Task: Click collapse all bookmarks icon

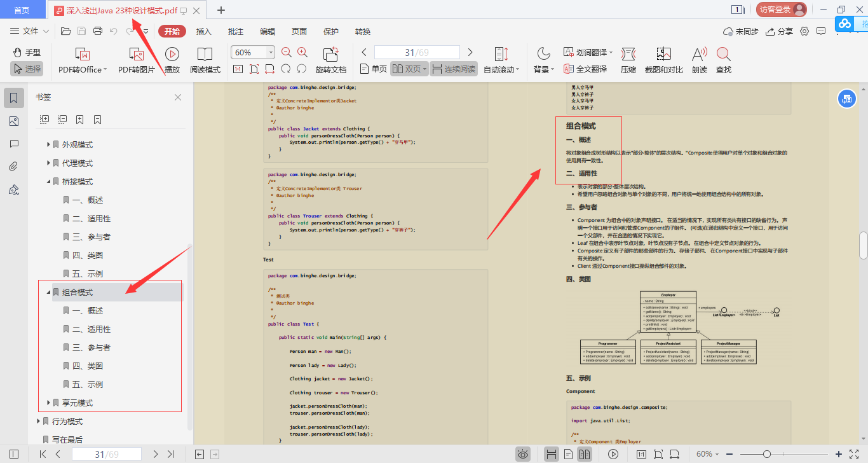Action: (x=62, y=119)
